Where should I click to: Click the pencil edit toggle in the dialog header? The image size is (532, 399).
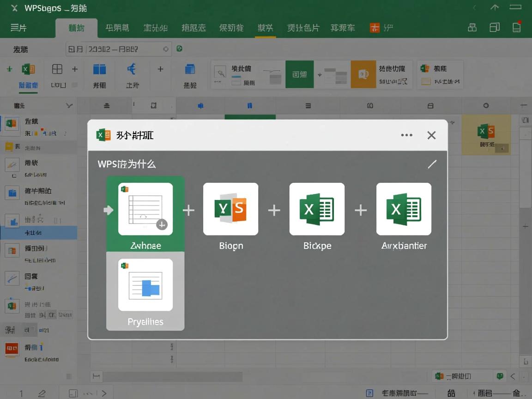tap(432, 164)
